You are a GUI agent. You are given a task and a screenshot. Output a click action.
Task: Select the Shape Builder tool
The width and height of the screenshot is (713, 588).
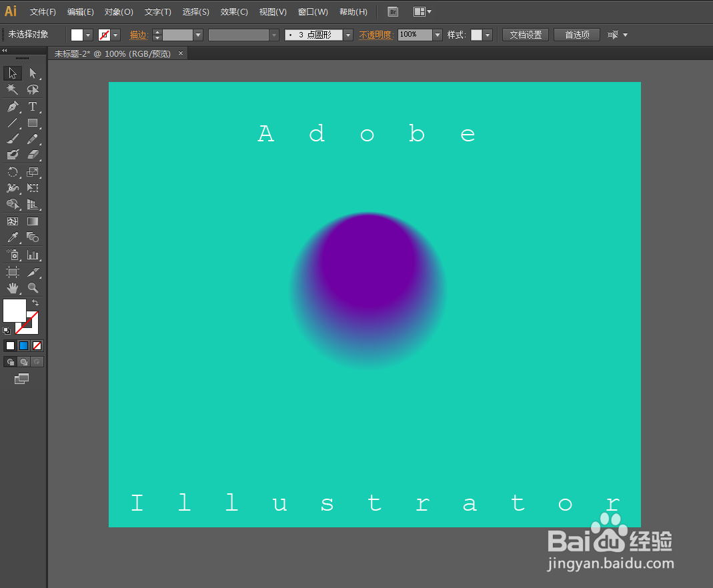[12, 204]
